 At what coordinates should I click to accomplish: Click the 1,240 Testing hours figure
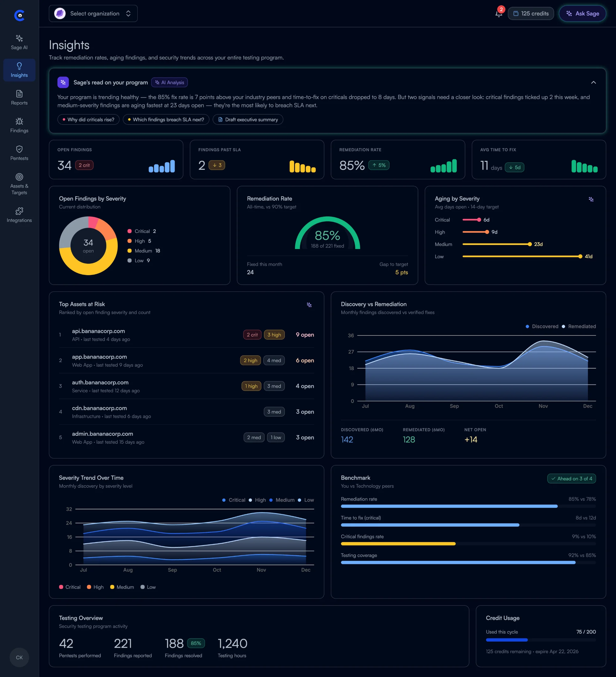click(232, 643)
